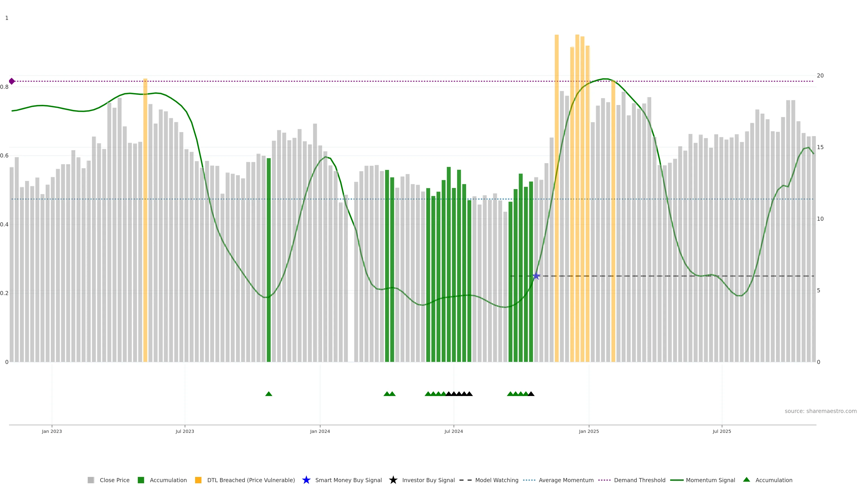
Task: Click the green triangle Accumulation legend icon
Action: click(746, 480)
